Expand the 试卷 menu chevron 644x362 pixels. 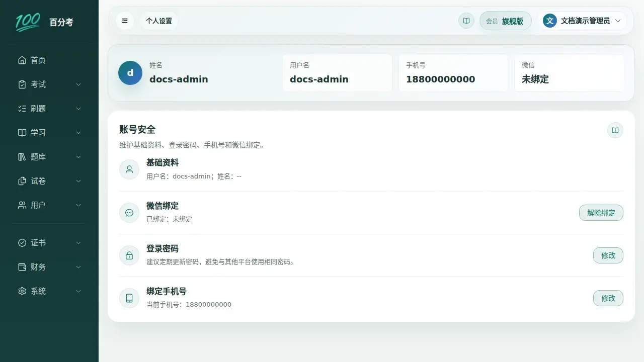tap(78, 181)
